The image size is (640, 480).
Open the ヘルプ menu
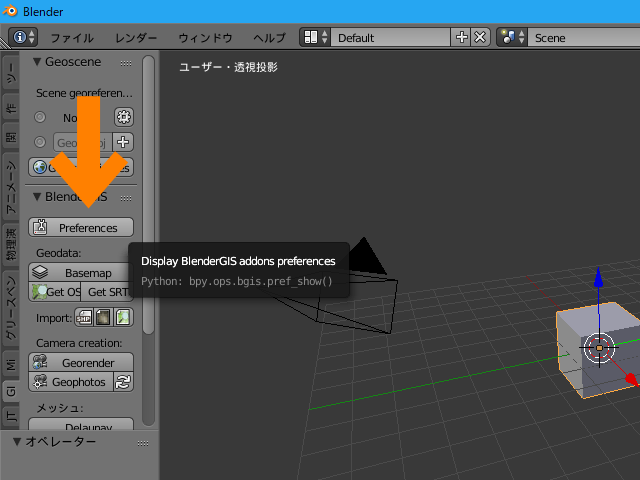point(269,38)
